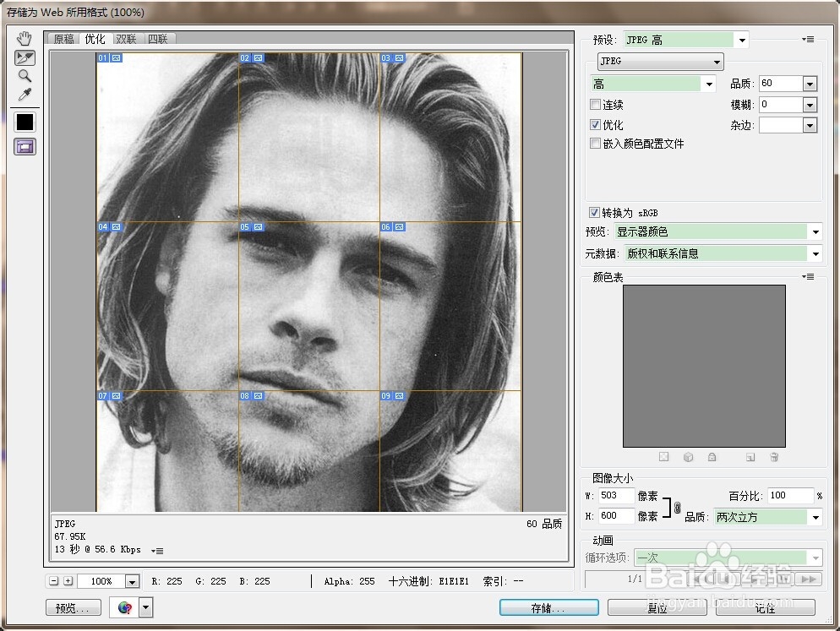Select slice 02 badge
Viewport: 840px width, 631px height.
click(x=251, y=57)
